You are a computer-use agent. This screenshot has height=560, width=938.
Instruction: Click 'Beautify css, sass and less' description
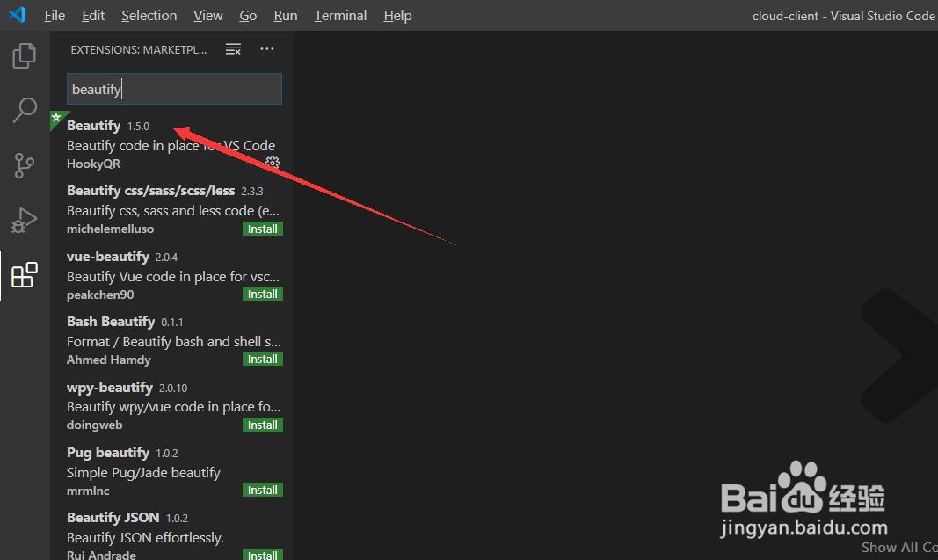pos(173,211)
